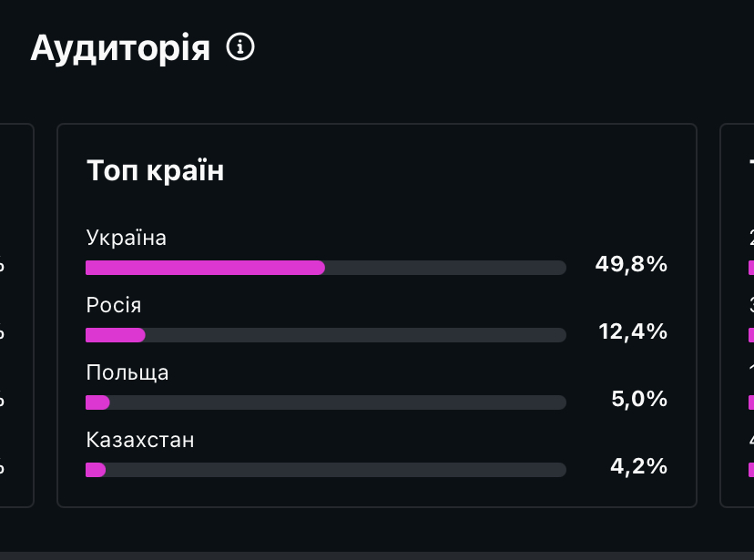Click the Аудиторія section heading

[120, 48]
